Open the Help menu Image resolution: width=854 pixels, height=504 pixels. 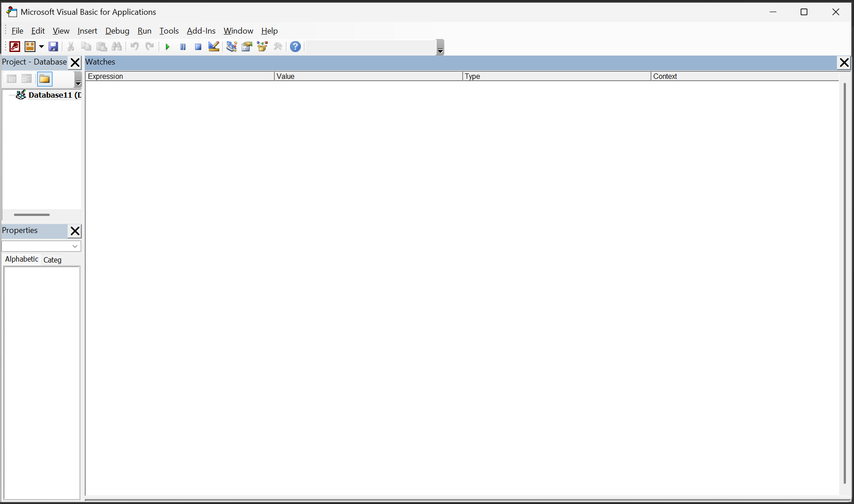pos(269,31)
